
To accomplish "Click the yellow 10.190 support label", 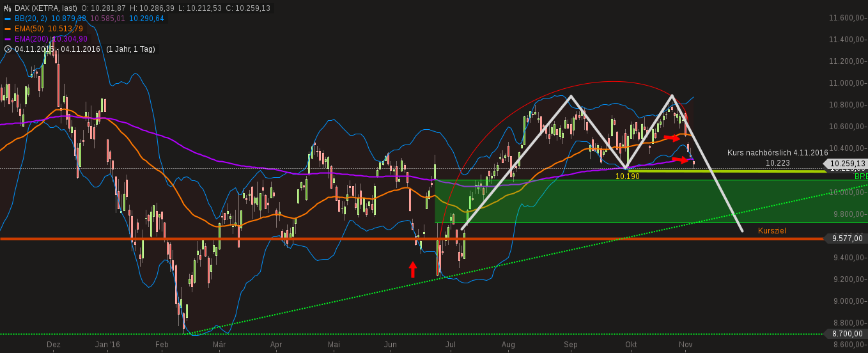I will click(x=628, y=176).
